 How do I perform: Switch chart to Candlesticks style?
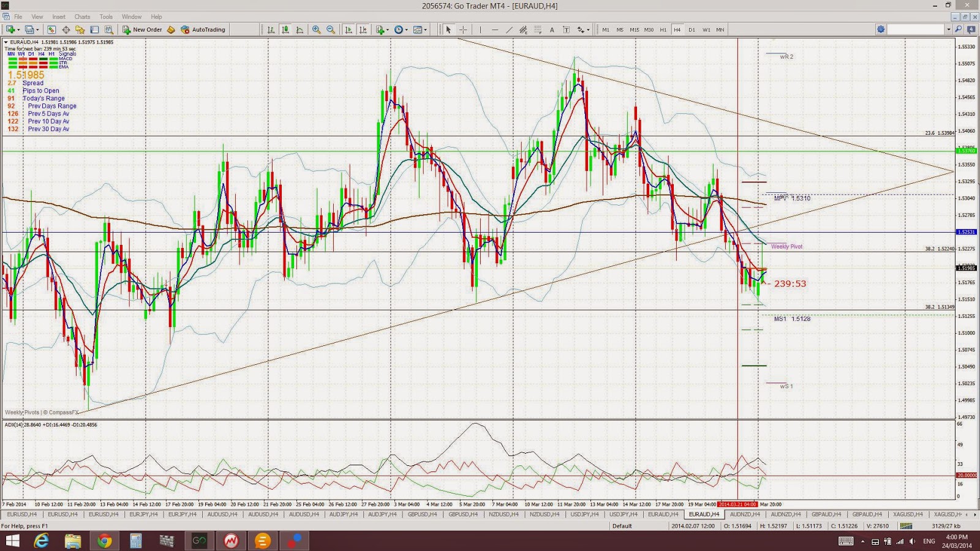click(x=285, y=29)
